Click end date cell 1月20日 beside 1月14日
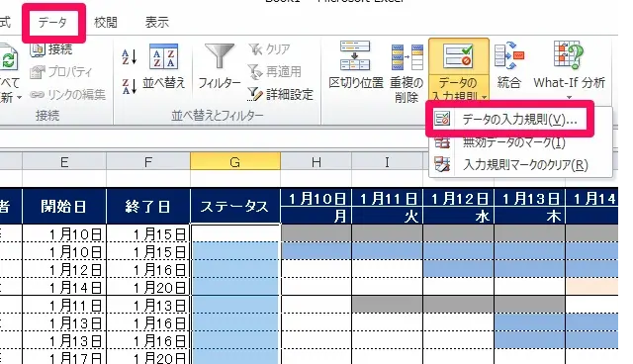Viewport: 633px width, 364px height. point(148,287)
